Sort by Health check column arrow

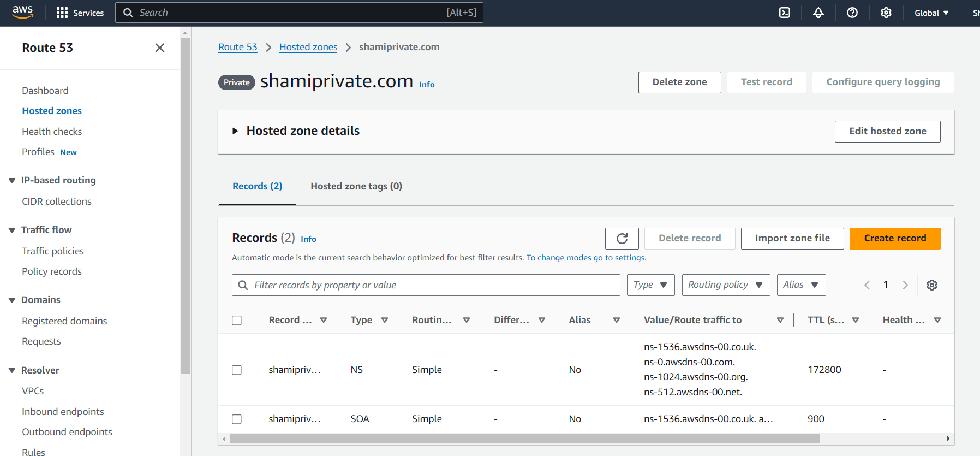(x=937, y=321)
